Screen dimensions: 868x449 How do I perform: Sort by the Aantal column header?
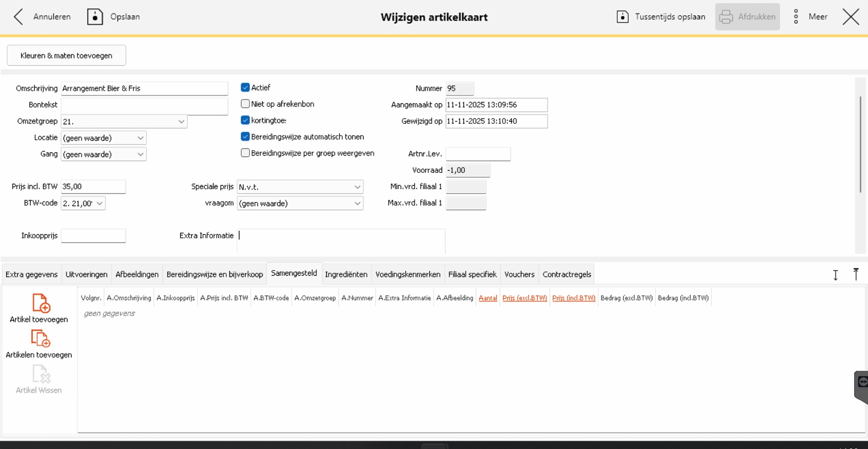point(488,298)
